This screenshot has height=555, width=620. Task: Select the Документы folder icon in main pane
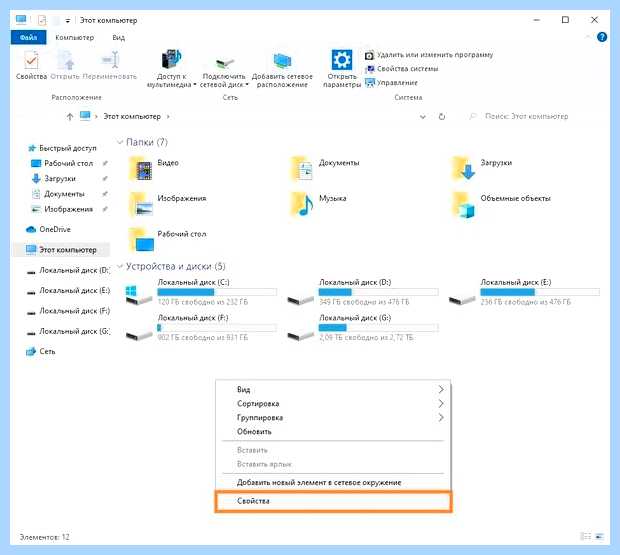[302, 169]
